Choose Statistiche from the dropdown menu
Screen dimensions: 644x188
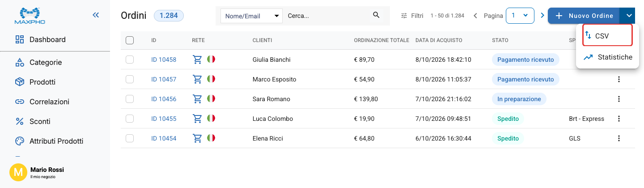607,57
